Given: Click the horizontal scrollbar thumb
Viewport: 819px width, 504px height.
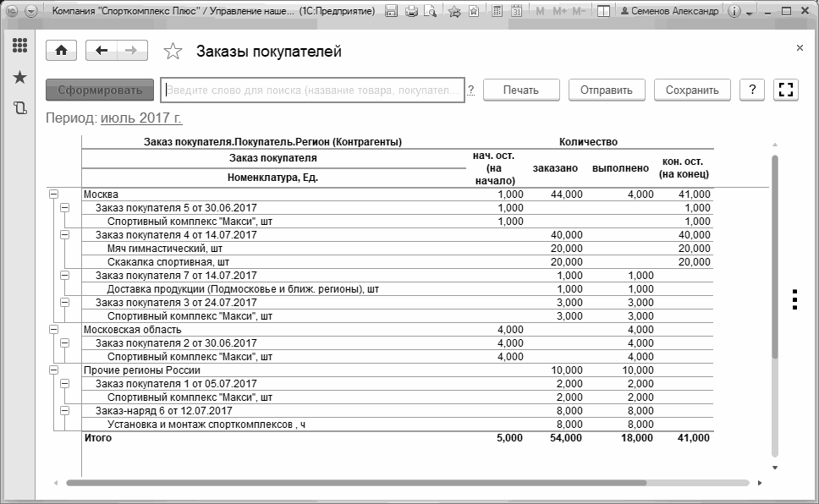Looking at the screenshot, I should (356, 483).
